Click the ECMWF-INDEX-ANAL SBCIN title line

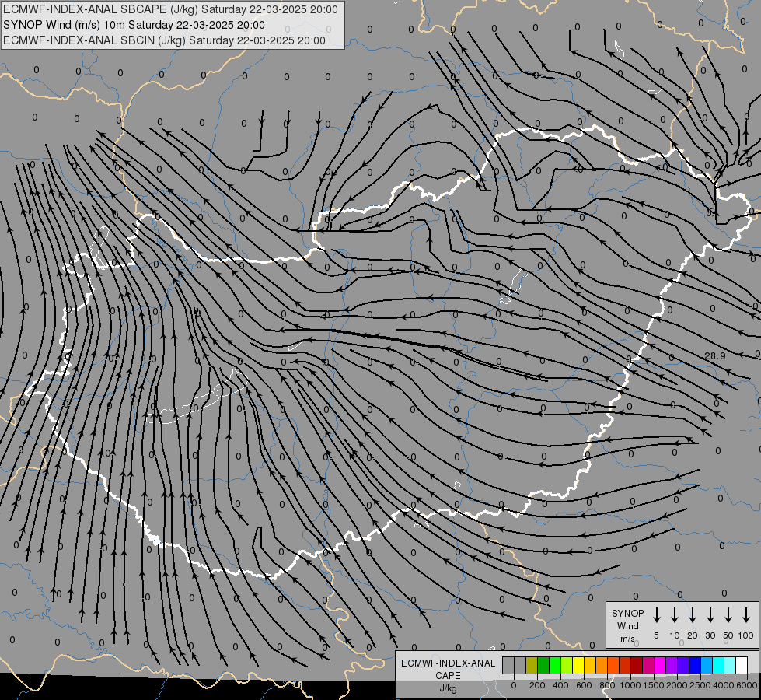click(x=164, y=40)
